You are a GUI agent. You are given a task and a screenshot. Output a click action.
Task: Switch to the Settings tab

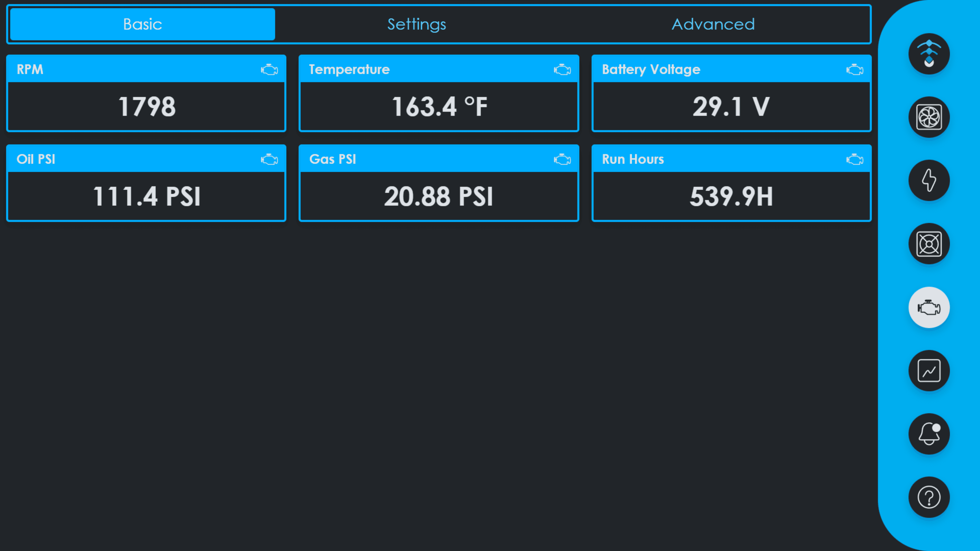(x=416, y=24)
